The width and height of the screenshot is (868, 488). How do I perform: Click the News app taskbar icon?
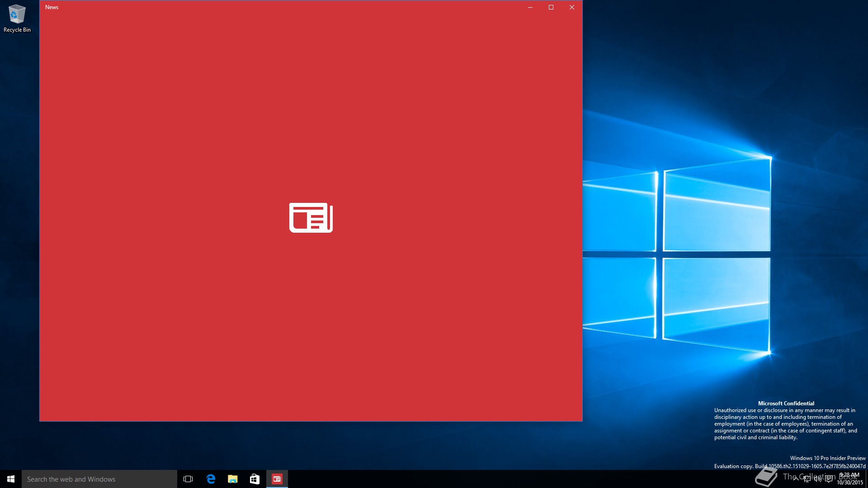click(277, 479)
